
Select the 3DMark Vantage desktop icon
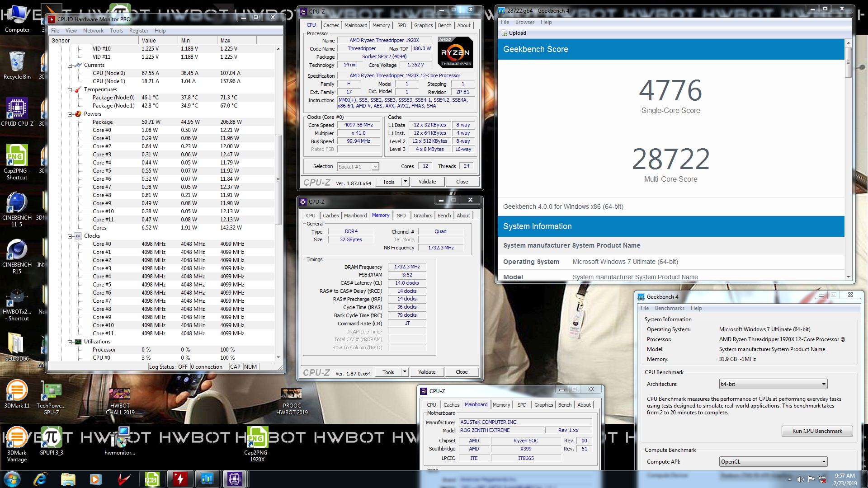click(17, 444)
